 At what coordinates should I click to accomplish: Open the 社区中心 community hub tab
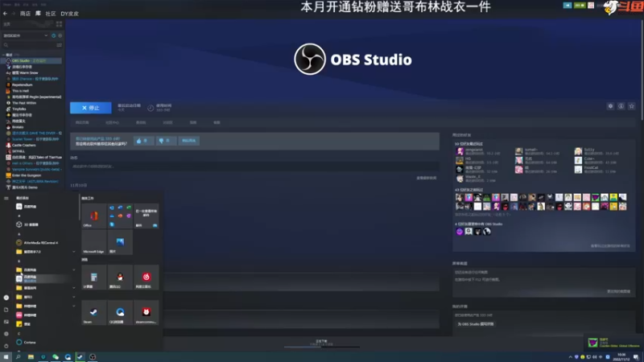tap(112, 123)
